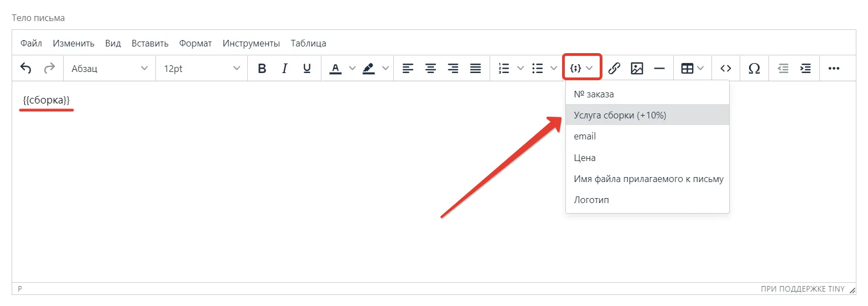
Task: Open the Вставить menu
Action: coord(150,43)
